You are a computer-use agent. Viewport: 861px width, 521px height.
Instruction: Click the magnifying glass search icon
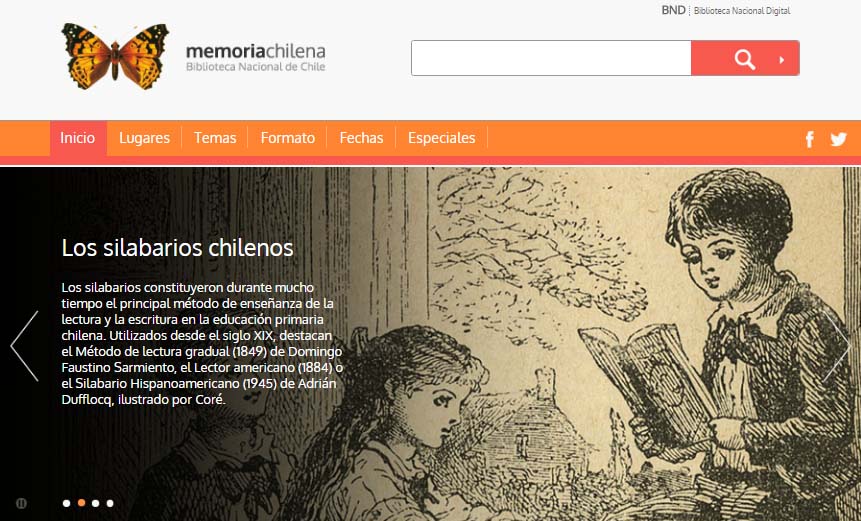(x=745, y=59)
